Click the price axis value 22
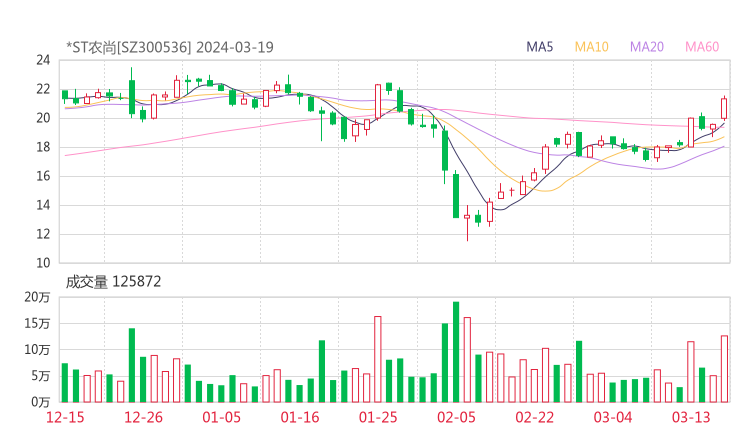Image resolution: width=740 pixels, height=440 pixels. tap(43, 89)
